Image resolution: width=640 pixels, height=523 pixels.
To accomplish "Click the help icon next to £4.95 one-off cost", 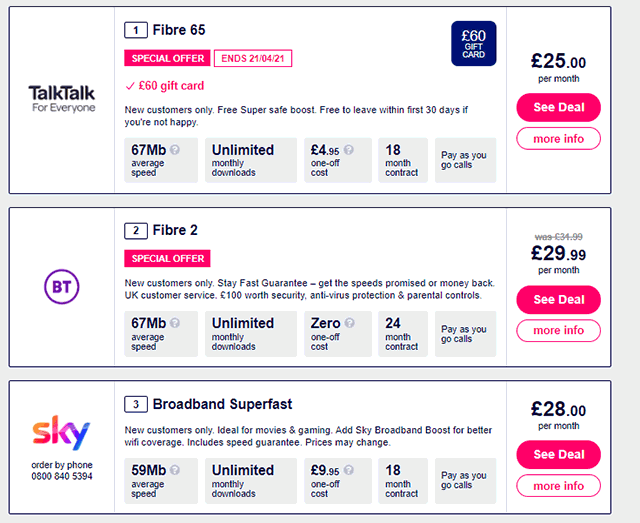I will pyautogui.click(x=349, y=150).
